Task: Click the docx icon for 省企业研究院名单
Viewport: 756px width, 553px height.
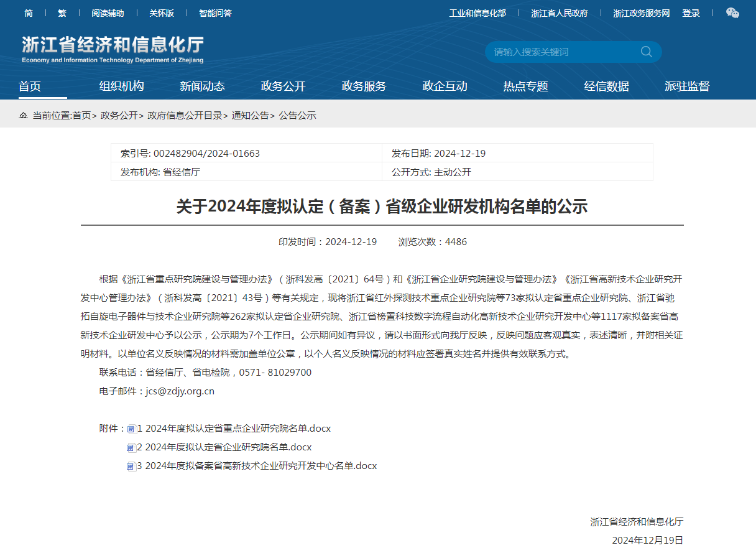Action: pos(131,447)
